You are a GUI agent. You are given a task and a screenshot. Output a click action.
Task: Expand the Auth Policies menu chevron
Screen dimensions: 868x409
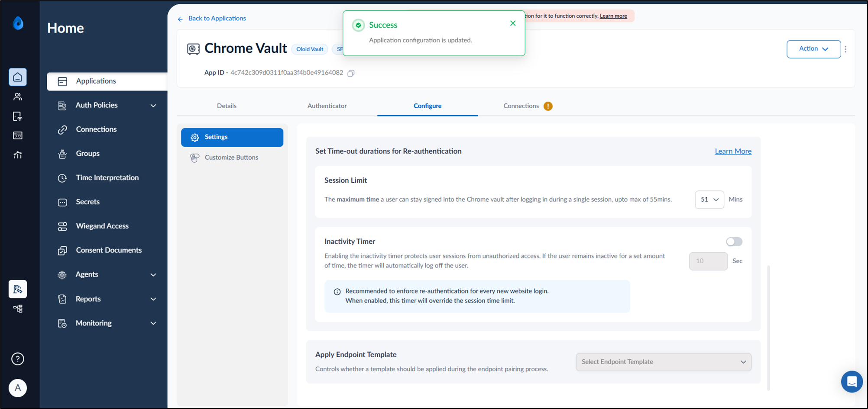tap(153, 106)
